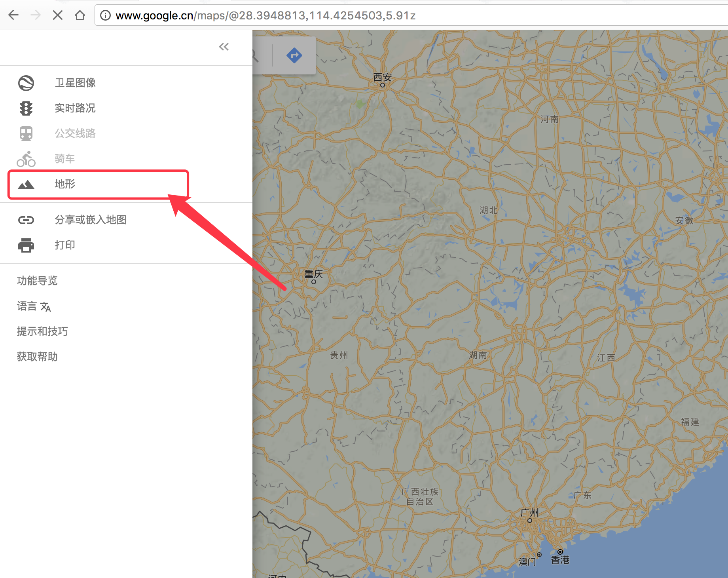Click the translate icon beside 语言
Viewport: 728px width, 578px height.
click(45, 307)
